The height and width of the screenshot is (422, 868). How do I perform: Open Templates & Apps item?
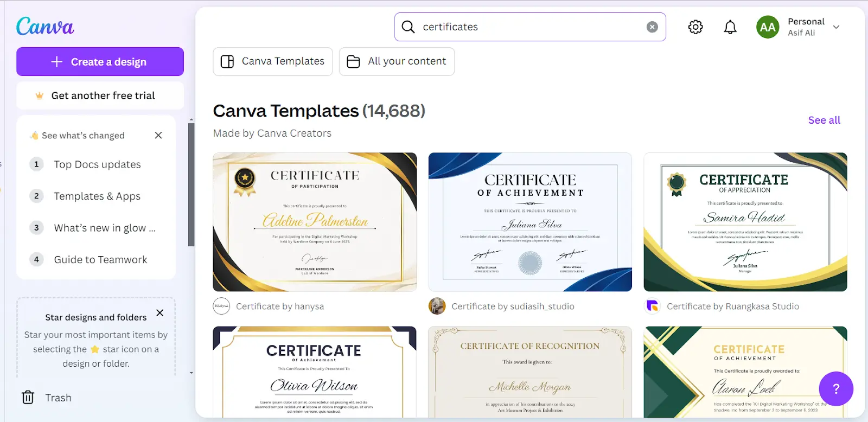[x=97, y=196]
